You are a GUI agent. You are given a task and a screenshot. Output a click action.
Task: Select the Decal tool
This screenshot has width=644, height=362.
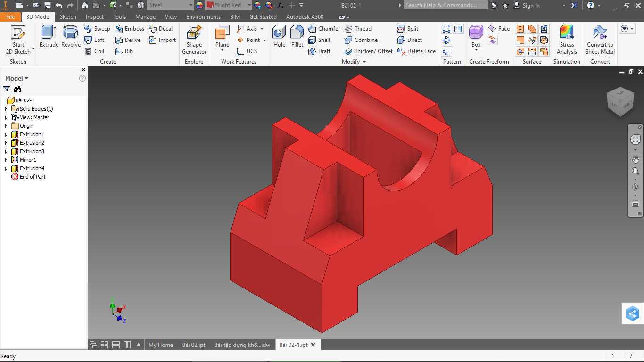tap(161, 29)
